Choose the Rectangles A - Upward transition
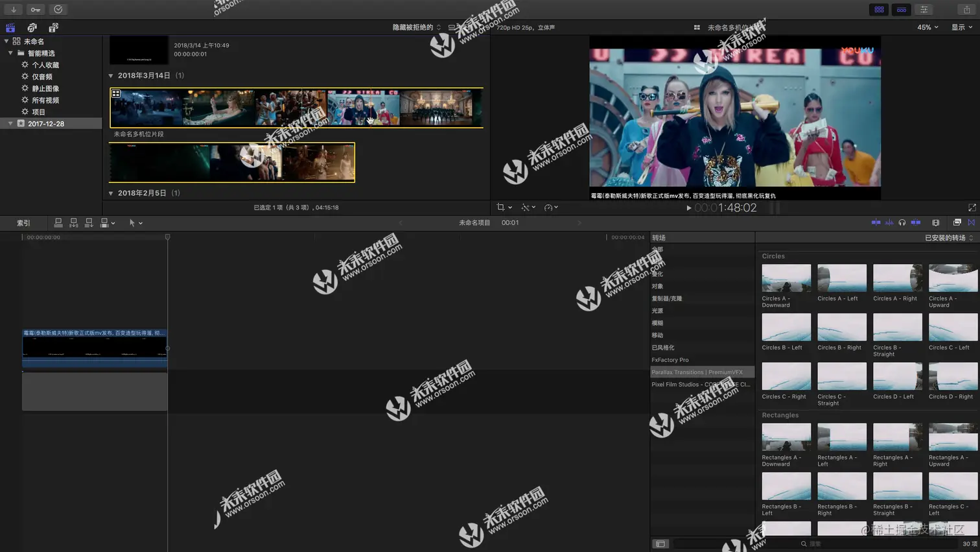Viewport: 980px width, 552px height. (953, 437)
